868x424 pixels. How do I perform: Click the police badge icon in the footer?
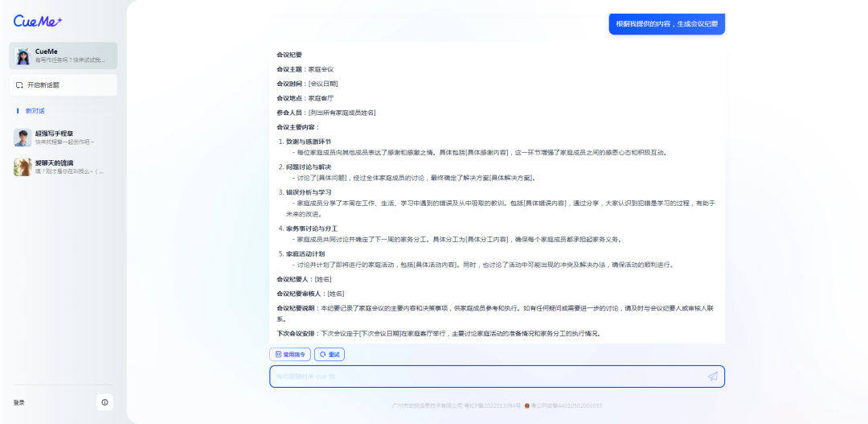click(x=527, y=405)
